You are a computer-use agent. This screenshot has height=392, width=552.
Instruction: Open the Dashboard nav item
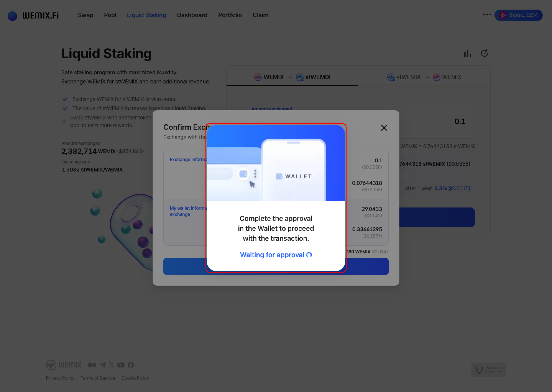pos(192,15)
